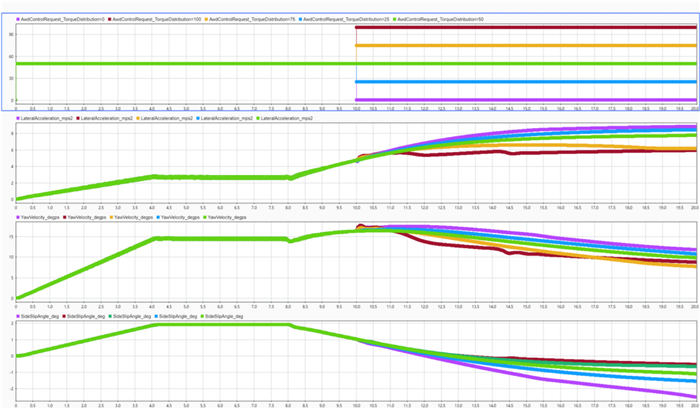Click the yaw velocity plateau near 15 degps
The width and height of the screenshot is (700, 409).
tap(220, 238)
